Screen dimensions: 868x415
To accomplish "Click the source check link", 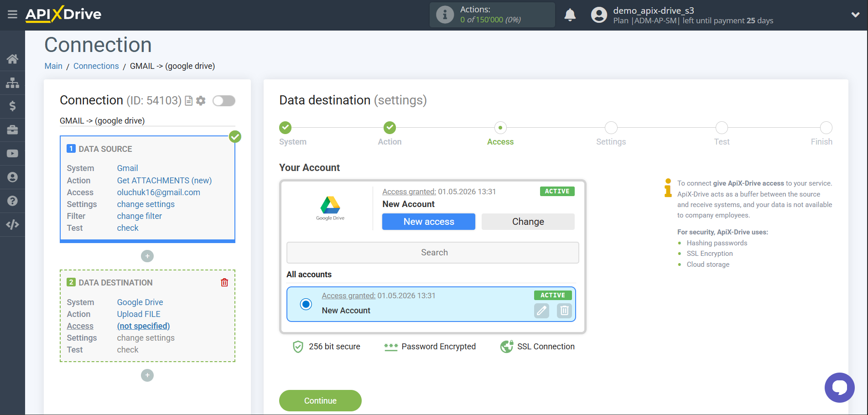I will pos(128,228).
